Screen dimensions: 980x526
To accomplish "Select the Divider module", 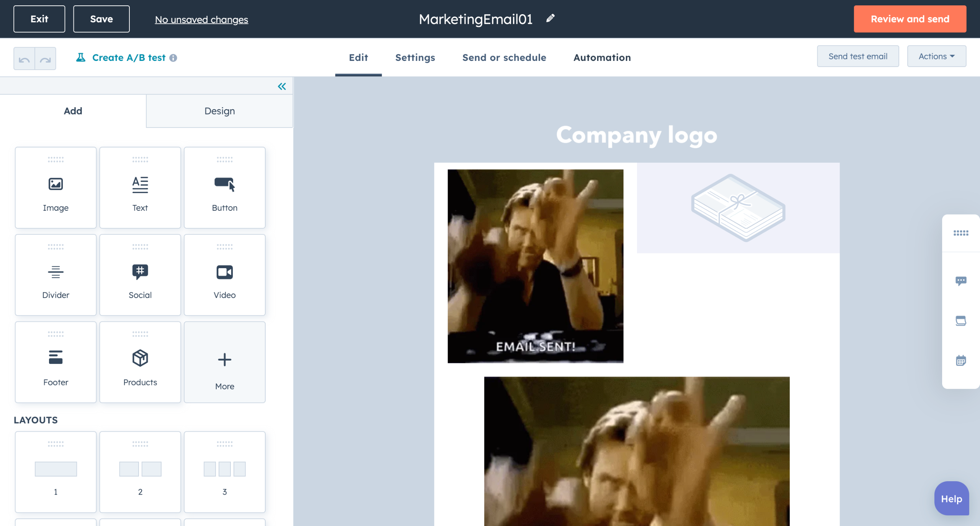I will coord(56,275).
